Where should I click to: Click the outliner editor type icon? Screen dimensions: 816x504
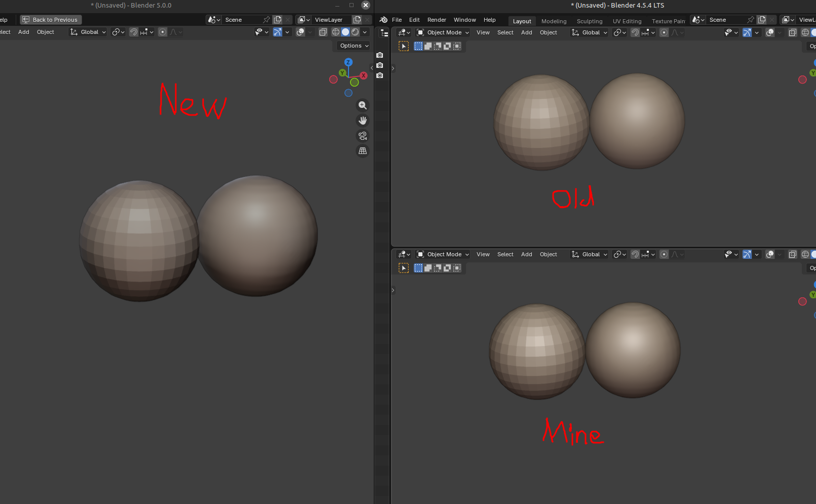(x=384, y=33)
